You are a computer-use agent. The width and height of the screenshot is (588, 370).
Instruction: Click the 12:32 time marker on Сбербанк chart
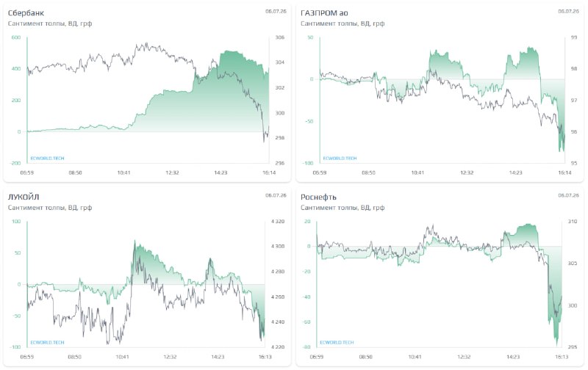[x=172, y=173]
